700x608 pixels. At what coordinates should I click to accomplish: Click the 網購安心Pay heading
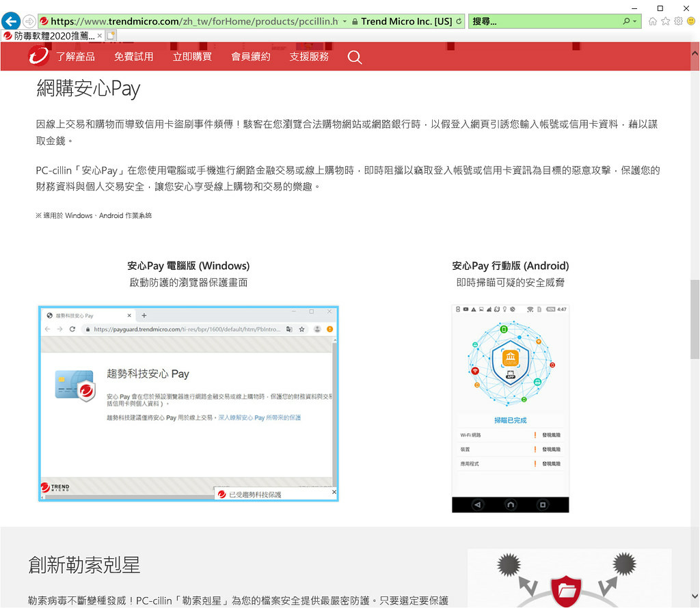pyautogui.click(x=88, y=88)
